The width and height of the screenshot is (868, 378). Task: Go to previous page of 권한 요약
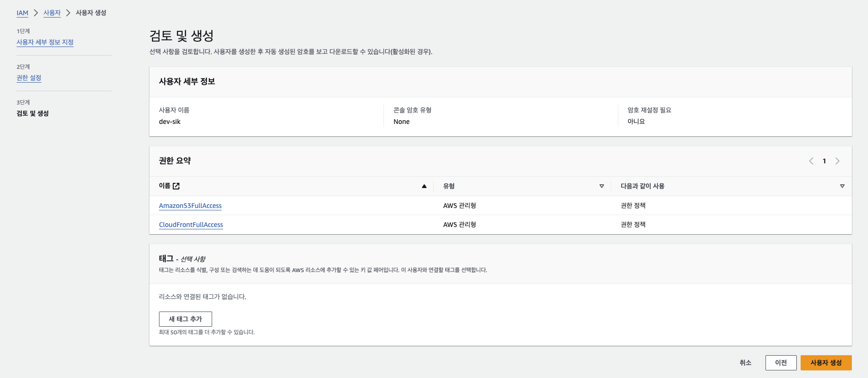(x=811, y=161)
